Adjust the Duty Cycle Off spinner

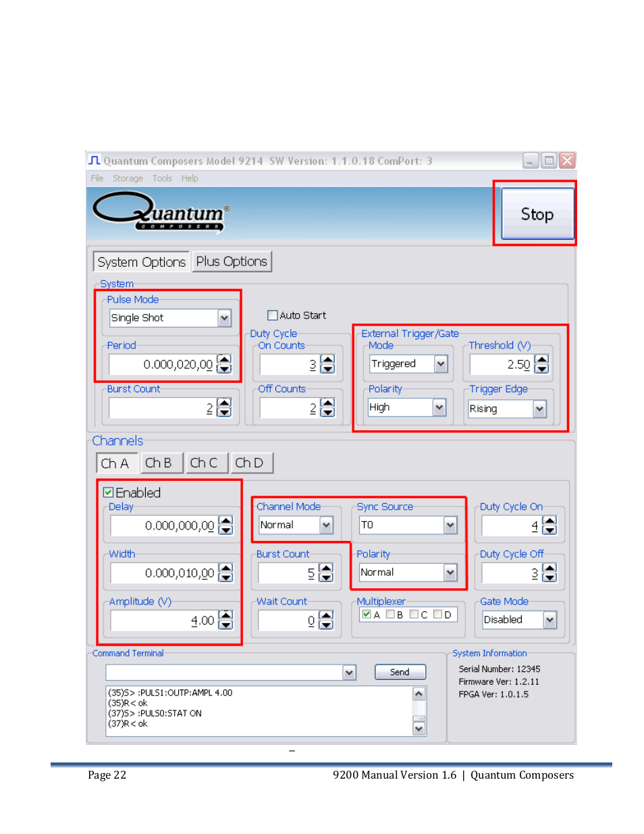pyautogui.click(x=549, y=573)
